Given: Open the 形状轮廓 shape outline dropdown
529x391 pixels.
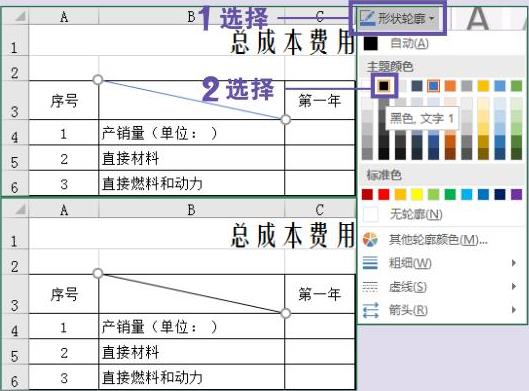Looking at the screenshot, I should point(397,18).
